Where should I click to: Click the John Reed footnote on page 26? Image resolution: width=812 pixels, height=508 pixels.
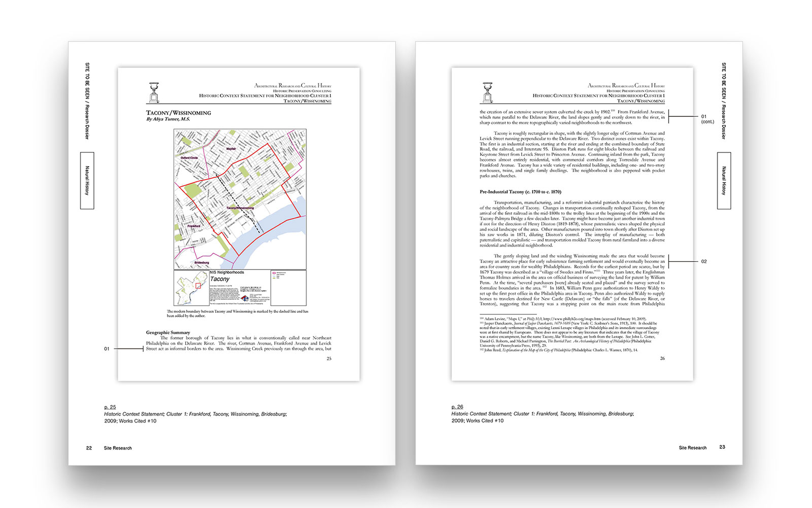(x=560, y=350)
